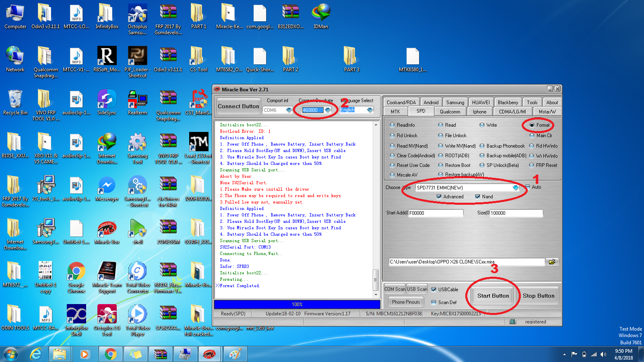Viewport: 644px width, 362px height.
Task: Expand the Comport COM6 dropdown
Action: click(x=289, y=110)
